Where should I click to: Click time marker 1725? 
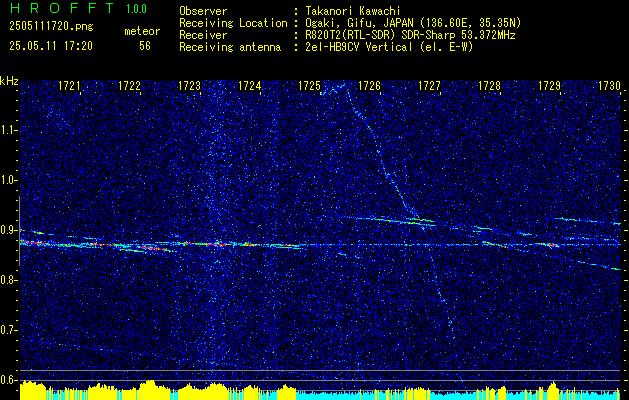[x=310, y=85]
